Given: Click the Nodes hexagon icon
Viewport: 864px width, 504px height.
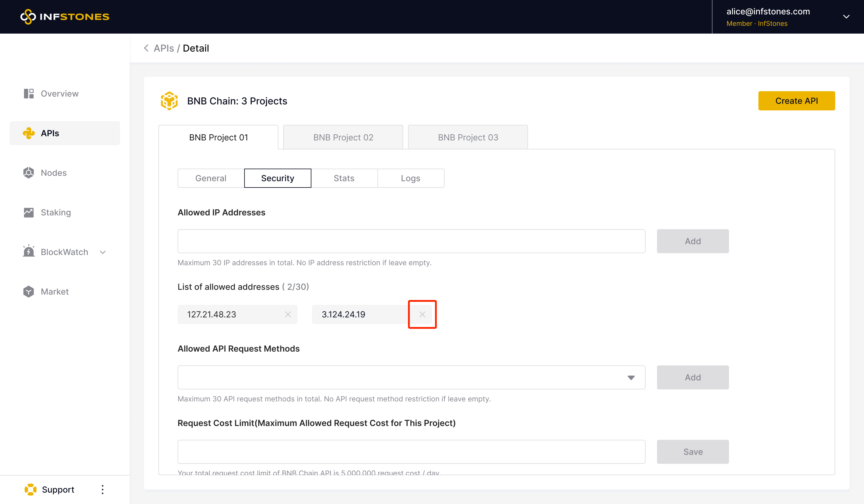Looking at the screenshot, I should (x=29, y=172).
